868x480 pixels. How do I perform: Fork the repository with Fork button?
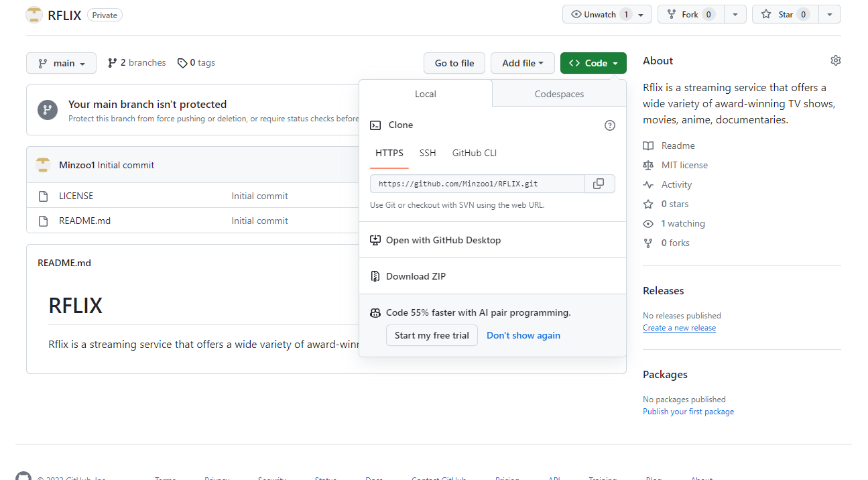[691, 15]
